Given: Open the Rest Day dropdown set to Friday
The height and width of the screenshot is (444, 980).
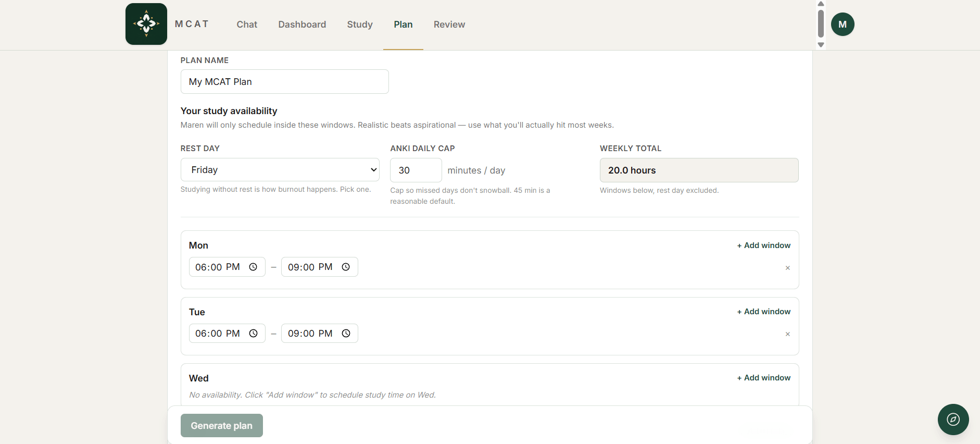Looking at the screenshot, I should (x=280, y=170).
